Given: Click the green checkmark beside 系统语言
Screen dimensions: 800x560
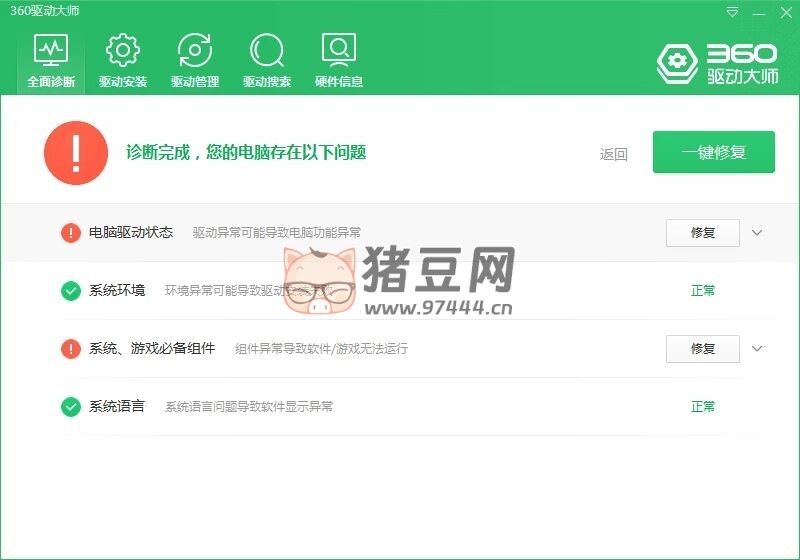Looking at the screenshot, I should click(x=71, y=407).
